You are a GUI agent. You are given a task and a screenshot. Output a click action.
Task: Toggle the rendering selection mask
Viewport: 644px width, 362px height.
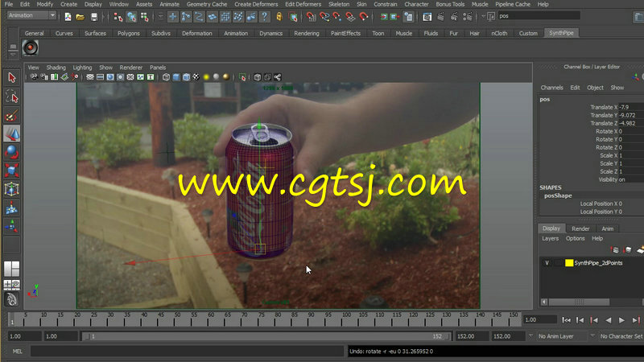(251, 17)
